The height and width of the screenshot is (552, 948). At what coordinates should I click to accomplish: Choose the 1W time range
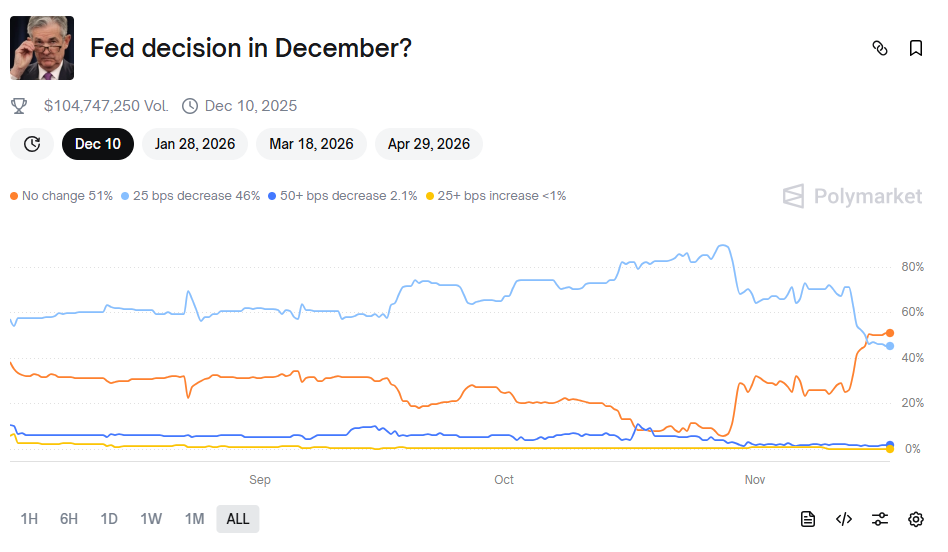pos(151,519)
